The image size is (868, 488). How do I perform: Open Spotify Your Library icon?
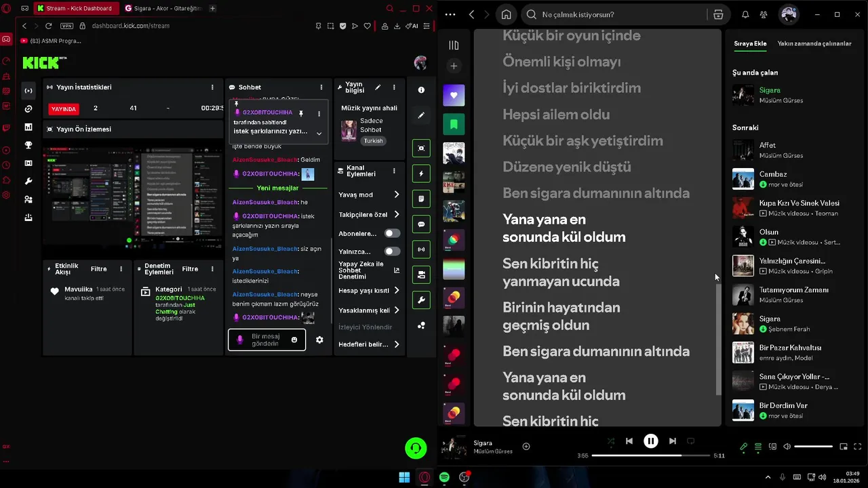tap(454, 45)
